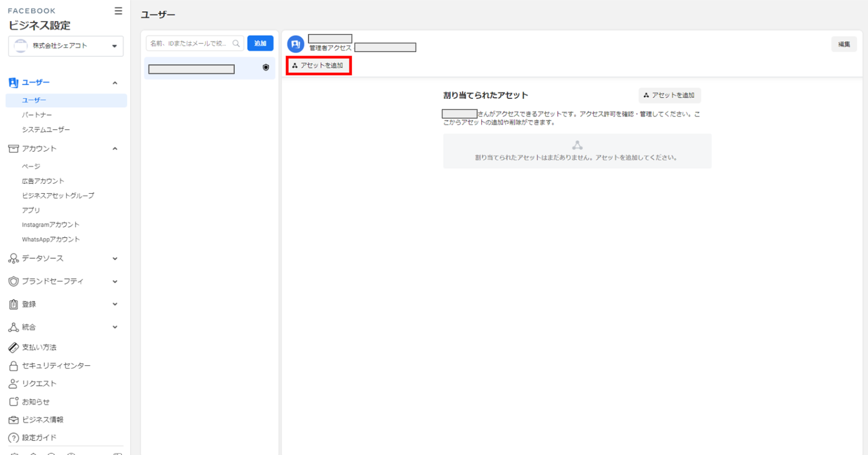The image size is (868, 455).
Task: Open the 株式会社シェアコト business account dropdown
Action: click(66, 46)
